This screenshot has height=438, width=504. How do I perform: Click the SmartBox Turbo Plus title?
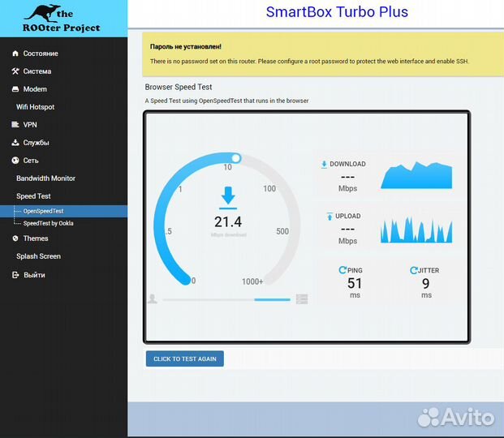pyautogui.click(x=337, y=12)
